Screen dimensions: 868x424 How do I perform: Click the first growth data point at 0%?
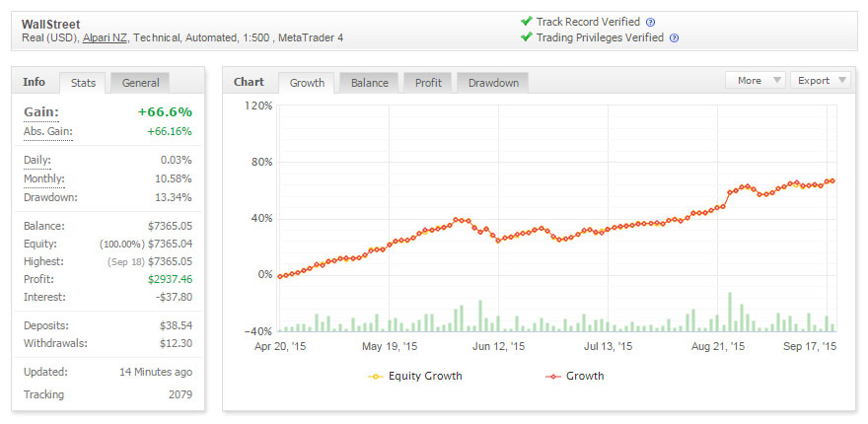pos(281,276)
